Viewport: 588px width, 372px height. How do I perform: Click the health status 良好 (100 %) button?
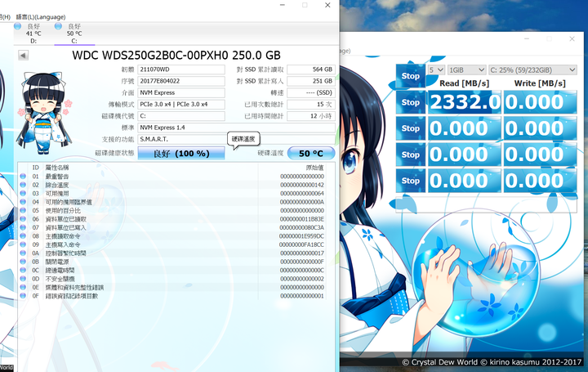click(x=181, y=153)
